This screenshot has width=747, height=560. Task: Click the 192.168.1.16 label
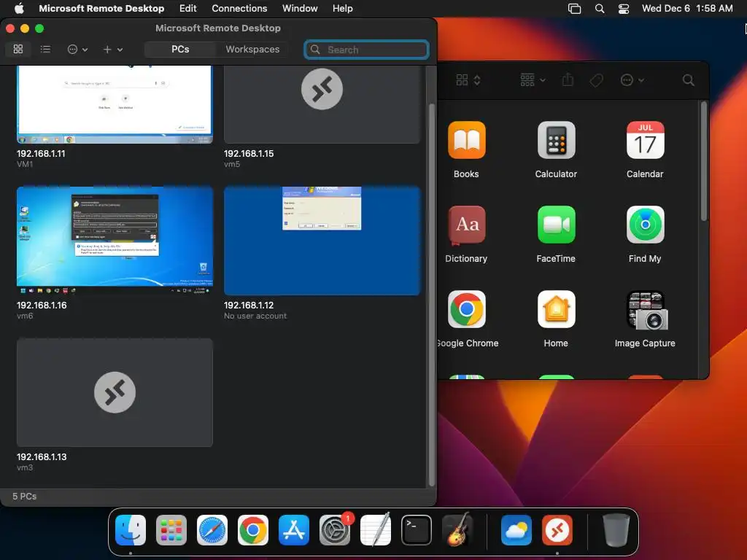coord(42,305)
